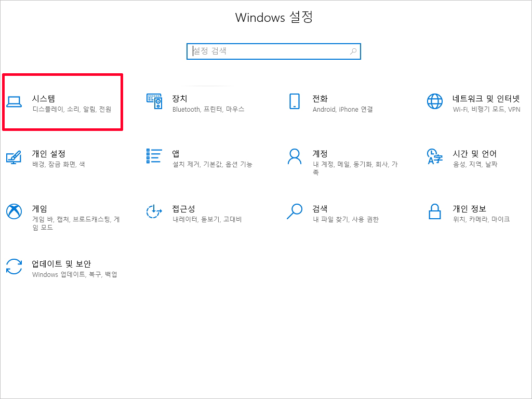Click the 전화 phone icon
This screenshot has height=399, width=532.
tap(295, 101)
